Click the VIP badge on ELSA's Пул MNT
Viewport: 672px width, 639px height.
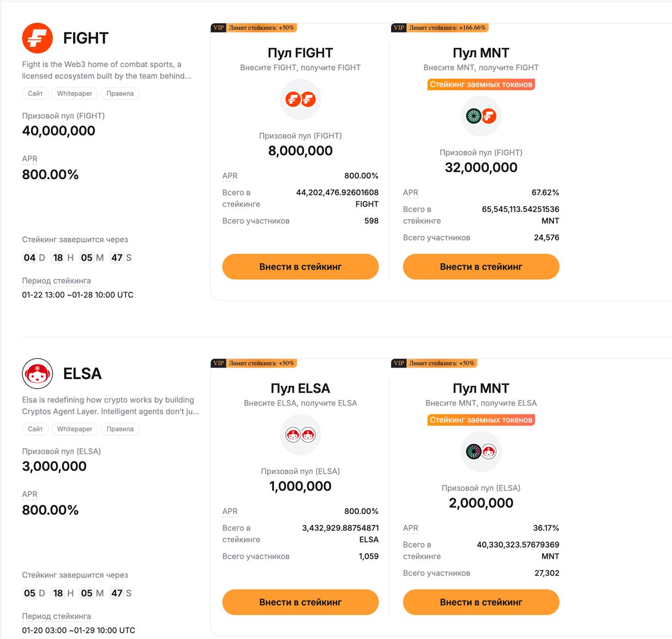click(x=398, y=362)
